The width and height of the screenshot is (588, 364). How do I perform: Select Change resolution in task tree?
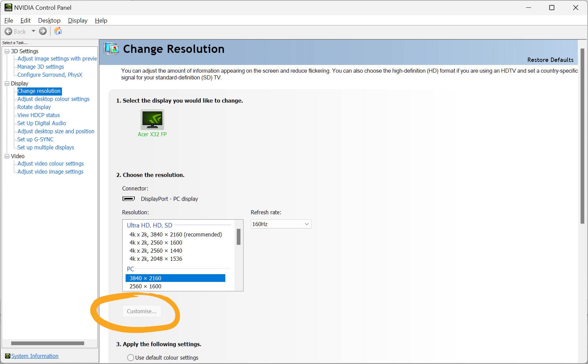[x=39, y=91]
